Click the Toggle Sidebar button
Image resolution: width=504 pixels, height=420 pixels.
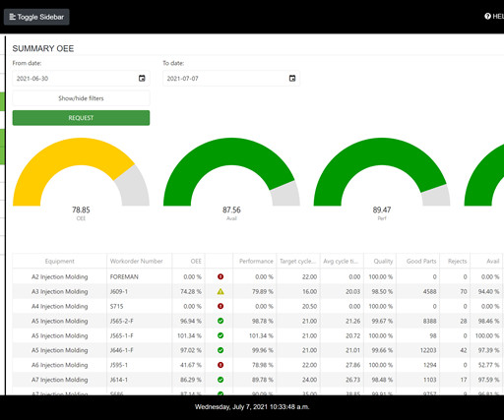click(36, 17)
